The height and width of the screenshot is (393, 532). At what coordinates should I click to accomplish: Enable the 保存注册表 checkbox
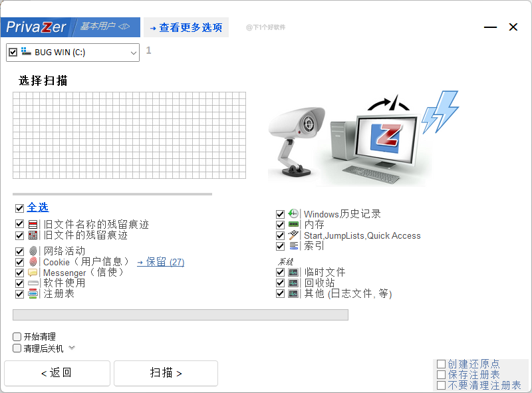(441, 374)
